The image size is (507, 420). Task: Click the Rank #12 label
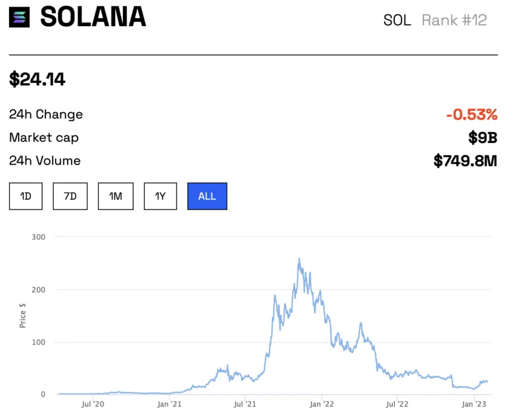tap(454, 20)
